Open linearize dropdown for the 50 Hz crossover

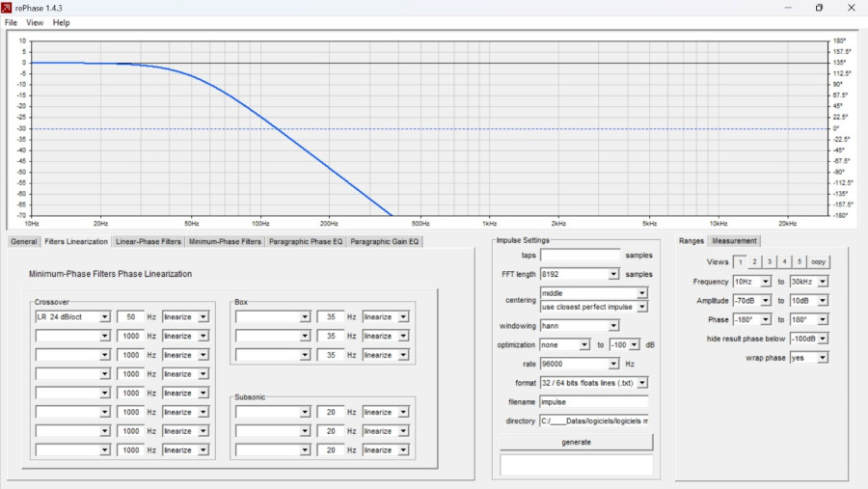click(185, 316)
